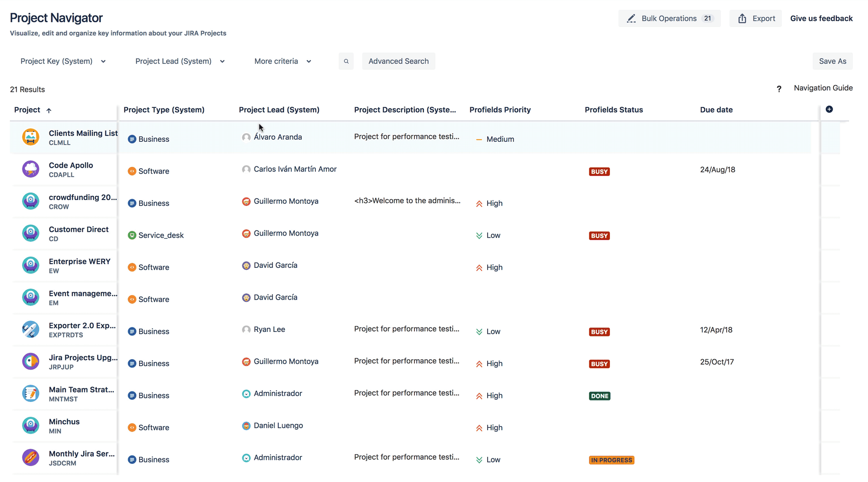Screen dimensions: 868x482
Task: Click the DONE status for Main Team Strategy
Action: (x=599, y=396)
